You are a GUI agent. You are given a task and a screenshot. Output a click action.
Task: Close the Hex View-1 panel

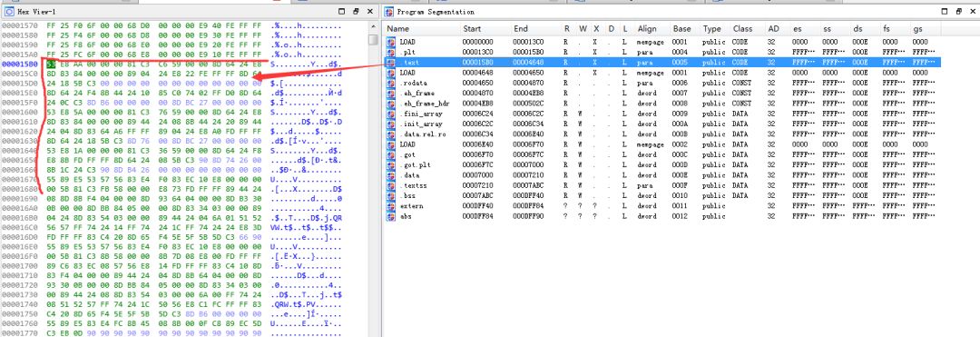370,11
